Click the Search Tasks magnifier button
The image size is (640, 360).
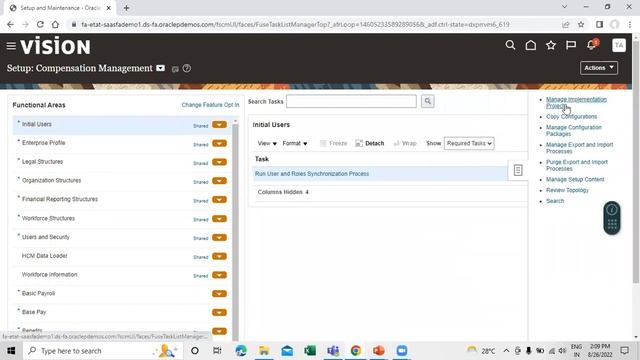click(428, 101)
